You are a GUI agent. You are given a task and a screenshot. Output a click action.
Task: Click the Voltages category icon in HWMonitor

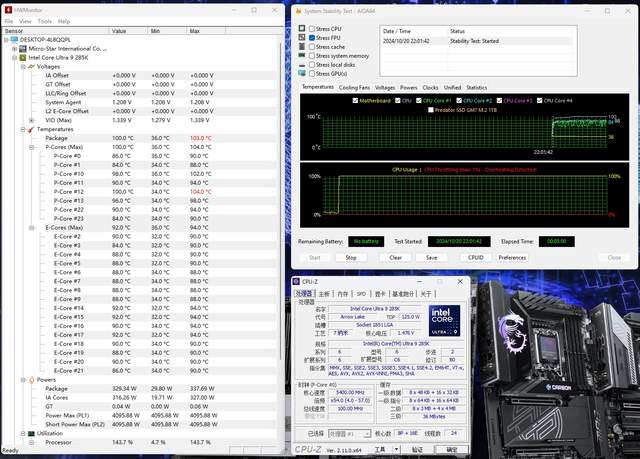[x=31, y=67]
